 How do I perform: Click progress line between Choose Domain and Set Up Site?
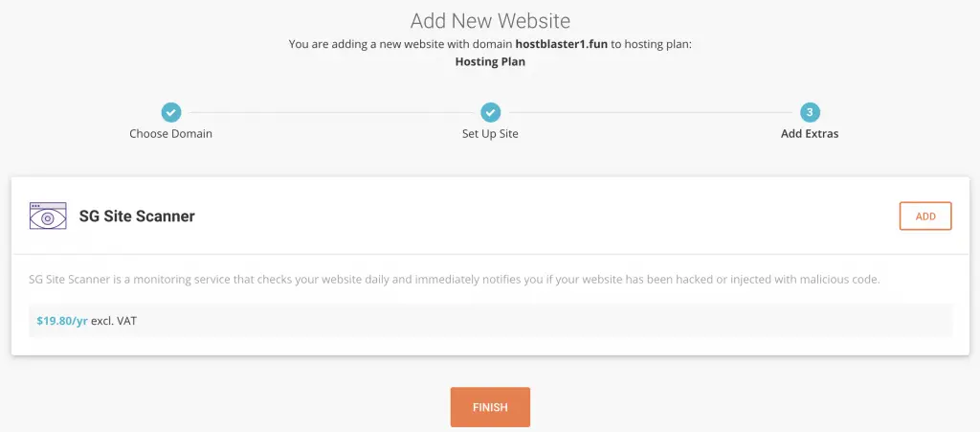pos(330,112)
